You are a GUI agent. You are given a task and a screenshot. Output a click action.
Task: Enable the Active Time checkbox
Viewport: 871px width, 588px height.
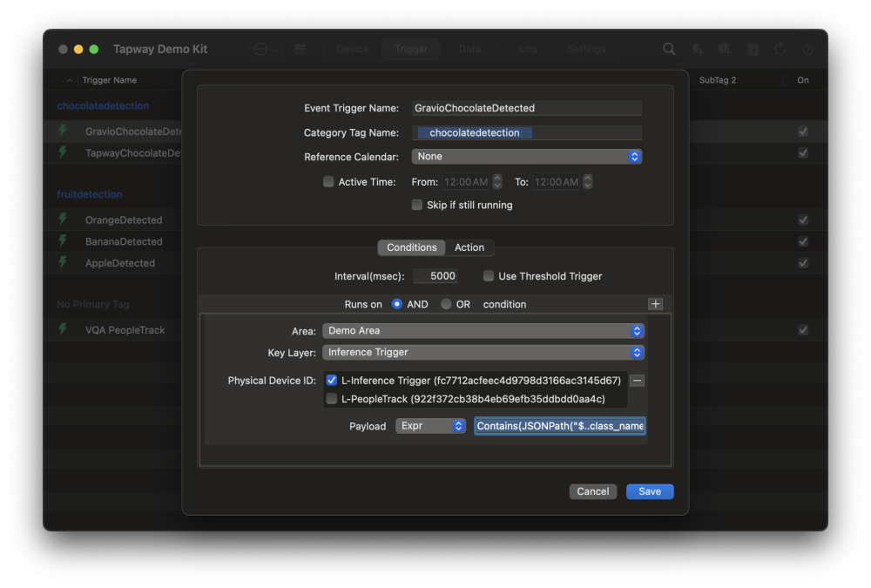click(x=328, y=181)
